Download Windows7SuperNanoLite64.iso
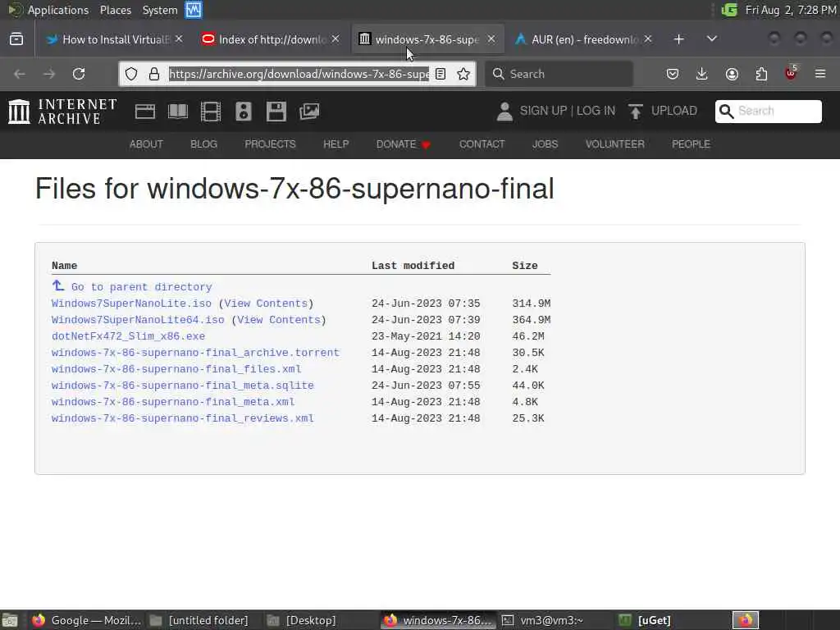The height and width of the screenshot is (630, 840). click(x=138, y=320)
